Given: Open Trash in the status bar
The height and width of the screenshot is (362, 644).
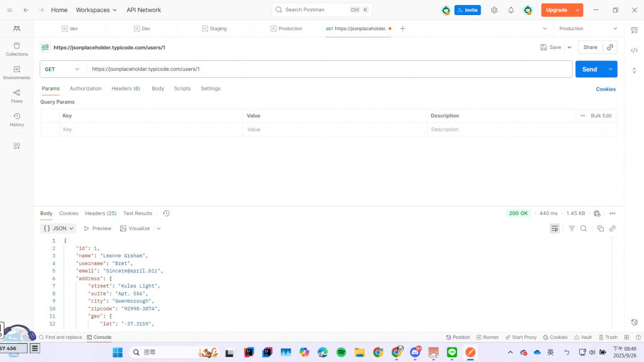Looking at the screenshot, I should 608,337.
